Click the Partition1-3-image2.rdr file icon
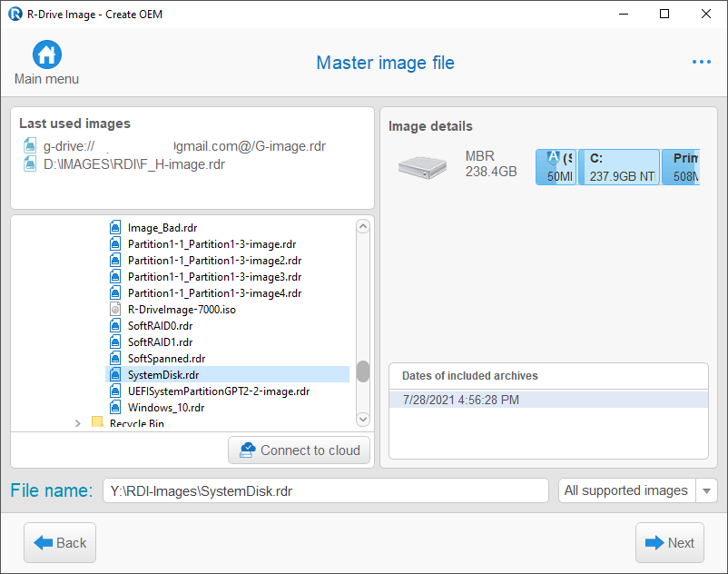728x574 pixels. click(115, 260)
